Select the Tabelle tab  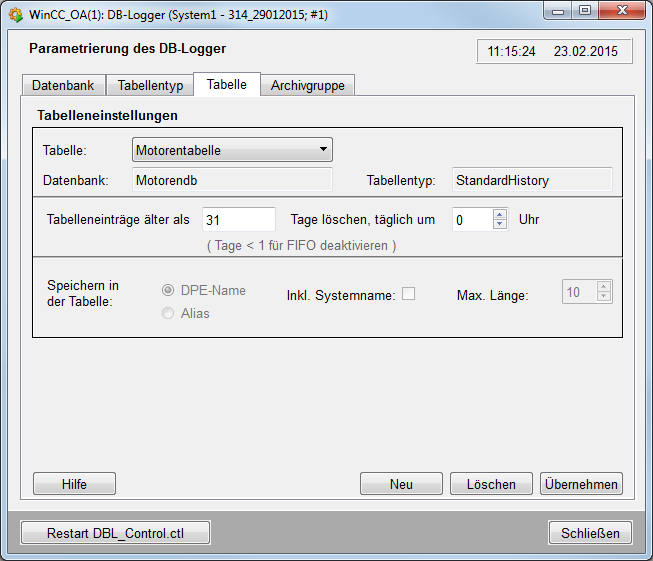click(227, 84)
